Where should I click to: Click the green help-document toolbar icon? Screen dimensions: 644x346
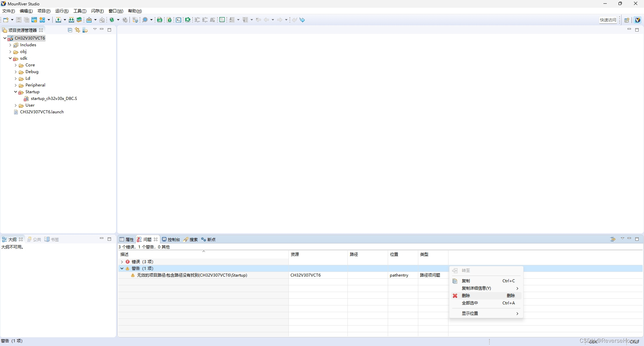pyautogui.click(x=170, y=20)
